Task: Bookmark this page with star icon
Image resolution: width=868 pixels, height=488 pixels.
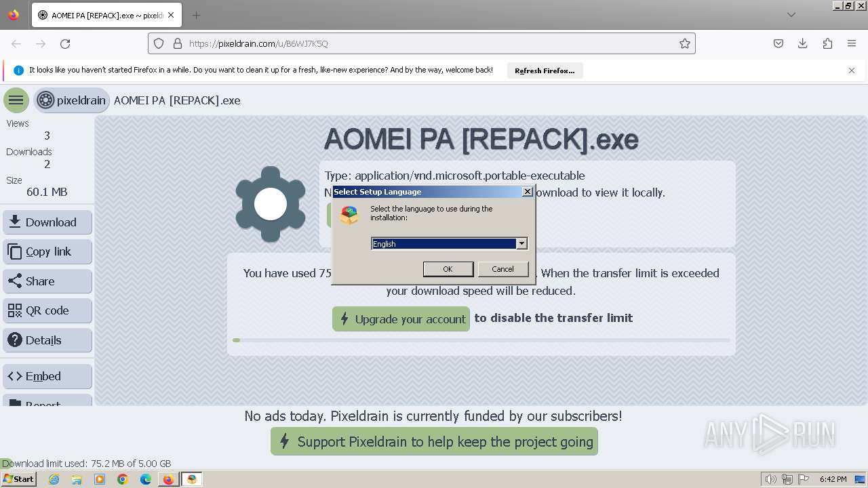Action: point(685,43)
